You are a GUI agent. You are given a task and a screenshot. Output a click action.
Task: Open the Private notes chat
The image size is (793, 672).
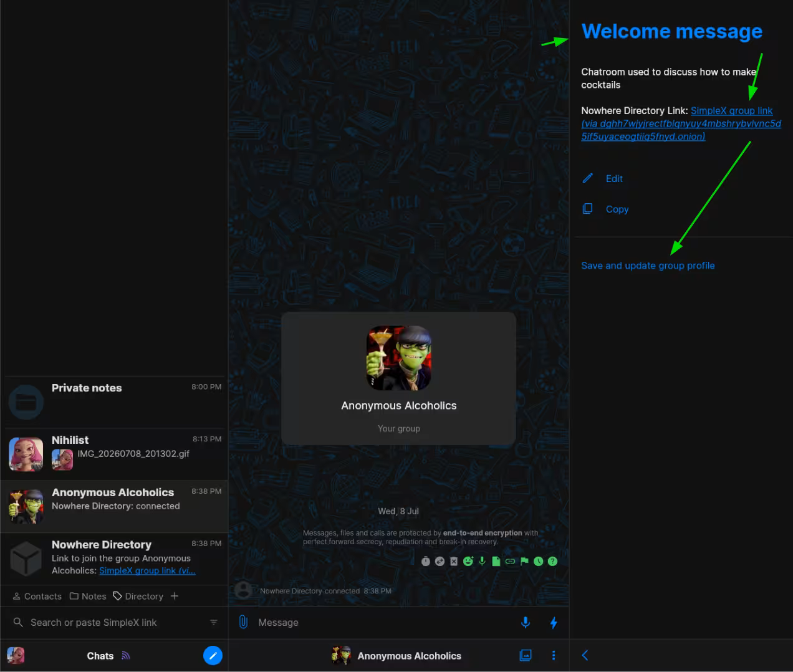(x=114, y=402)
